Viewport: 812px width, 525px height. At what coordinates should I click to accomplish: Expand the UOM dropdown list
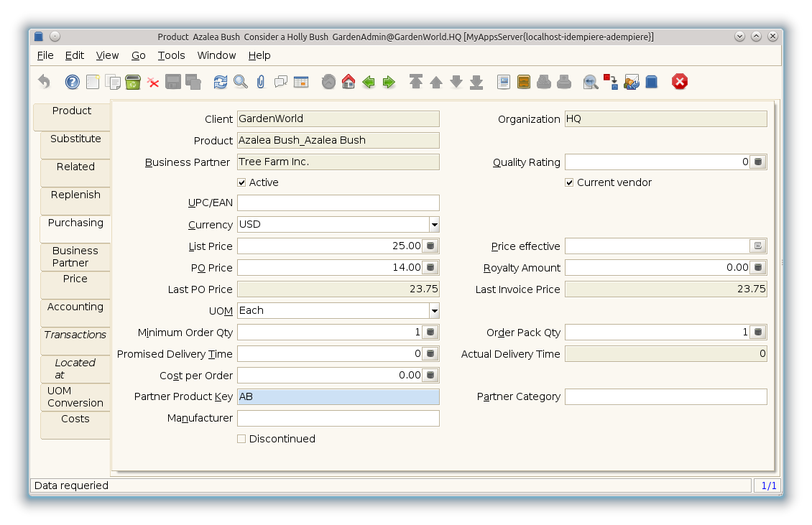point(434,311)
